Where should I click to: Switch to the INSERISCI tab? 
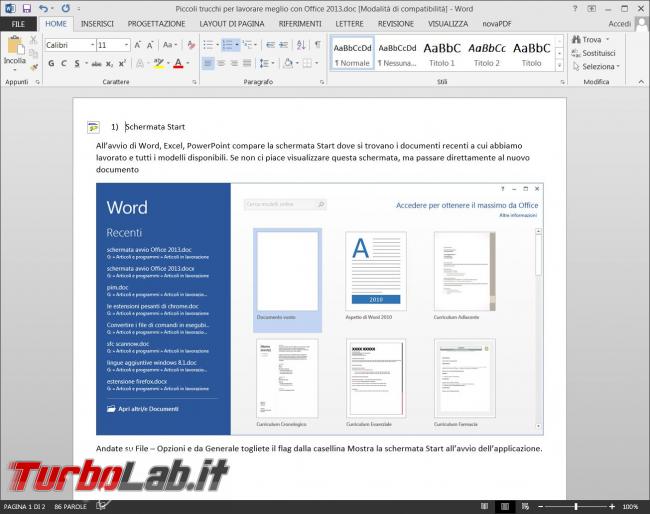pyautogui.click(x=97, y=24)
